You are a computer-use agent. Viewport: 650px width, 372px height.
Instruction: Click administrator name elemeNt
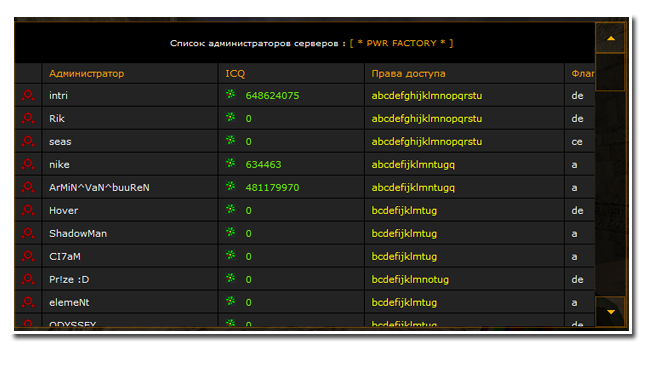click(x=69, y=302)
